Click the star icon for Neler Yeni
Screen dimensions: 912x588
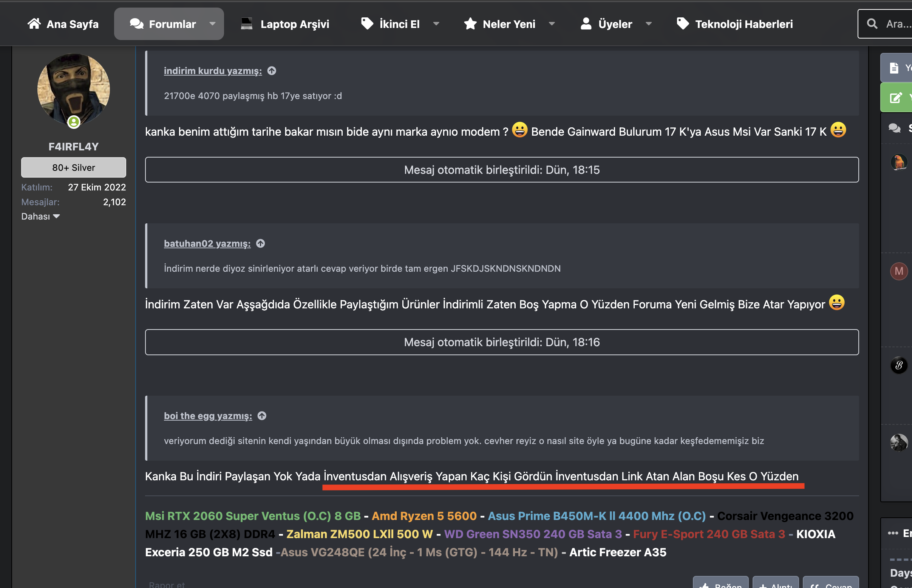(470, 24)
